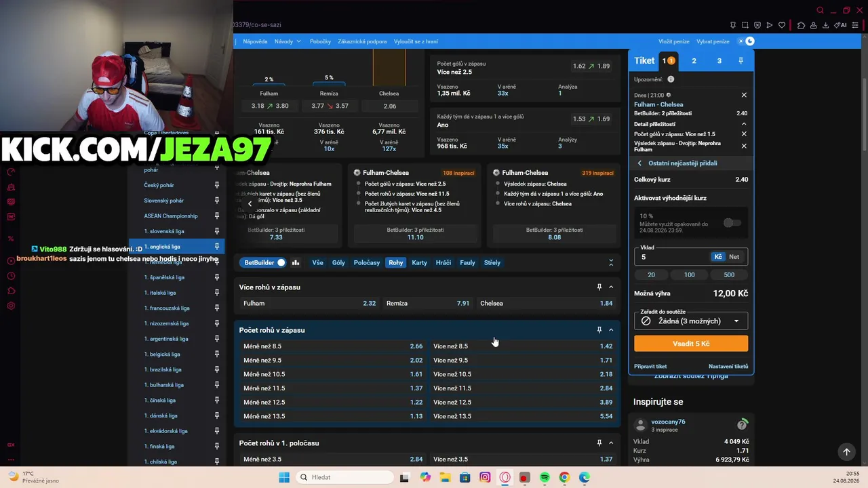Click the browser heart bookmark icon
The height and width of the screenshot is (488, 868).
click(x=782, y=25)
